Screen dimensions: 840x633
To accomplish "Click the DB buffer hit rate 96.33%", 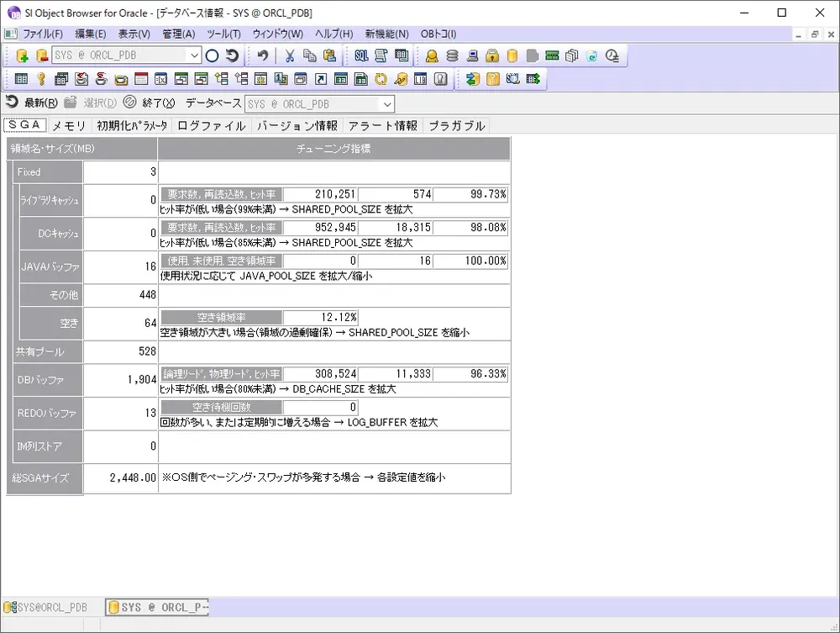I will [x=470, y=373].
